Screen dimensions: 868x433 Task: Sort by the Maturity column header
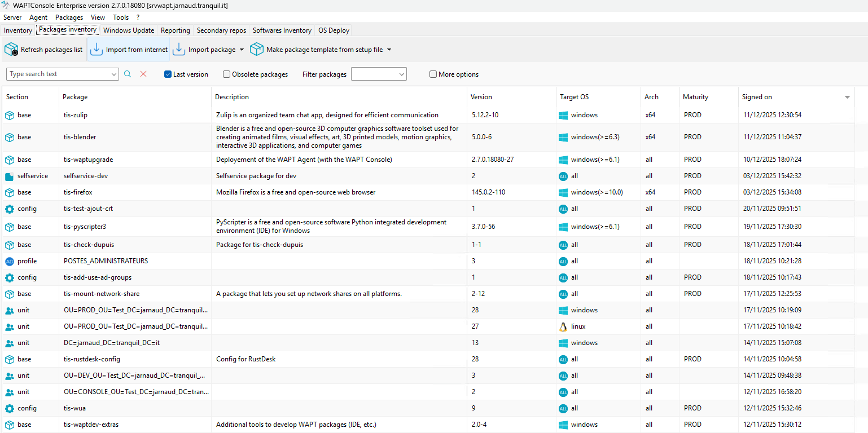(708, 97)
